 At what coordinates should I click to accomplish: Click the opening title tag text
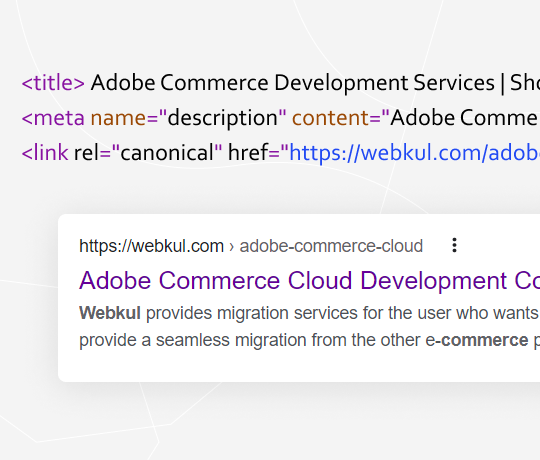[x=53, y=83]
